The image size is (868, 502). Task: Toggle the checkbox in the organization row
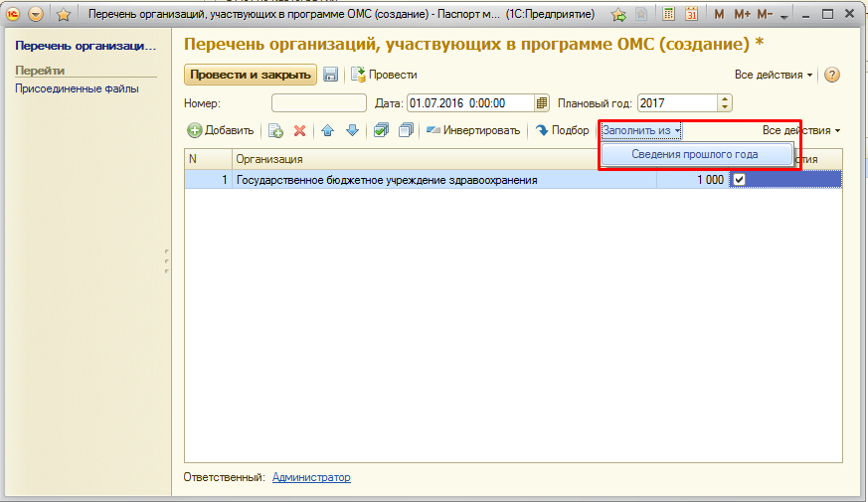click(739, 180)
